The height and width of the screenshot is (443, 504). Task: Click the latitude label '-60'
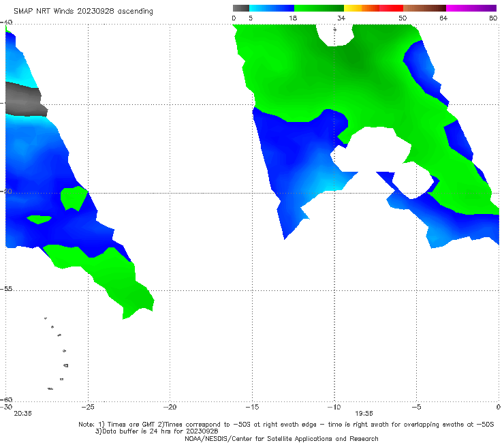[x=6, y=399]
